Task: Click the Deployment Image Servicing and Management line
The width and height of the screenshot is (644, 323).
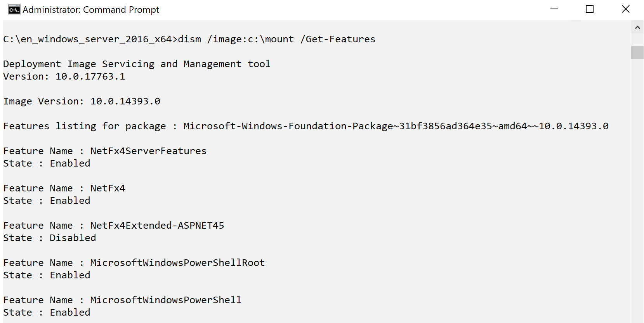Action: click(137, 64)
